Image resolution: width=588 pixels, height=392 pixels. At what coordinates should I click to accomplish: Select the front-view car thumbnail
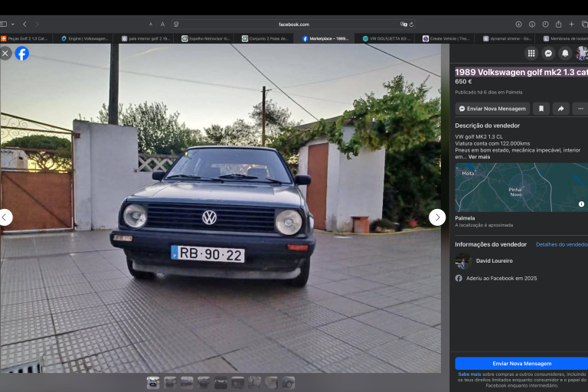click(153, 383)
